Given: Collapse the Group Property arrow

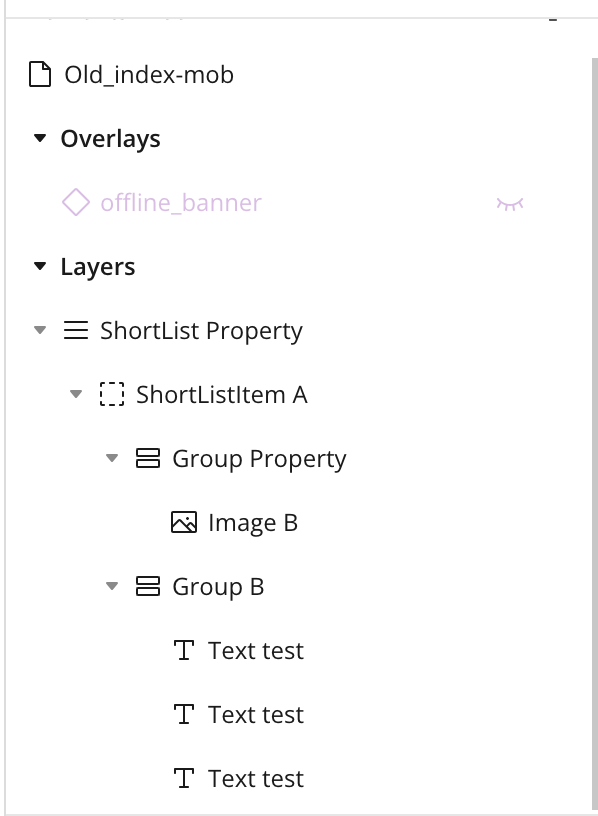Looking at the screenshot, I should point(112,458).
